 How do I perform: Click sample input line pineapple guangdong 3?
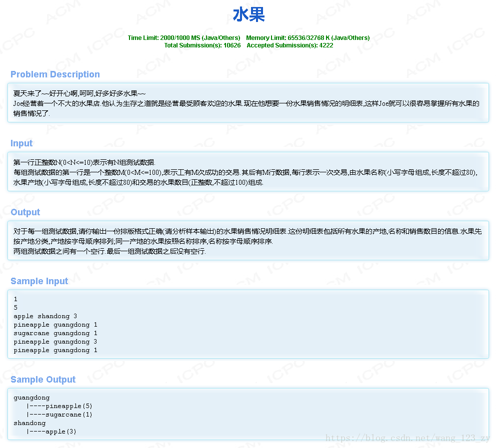55,342
